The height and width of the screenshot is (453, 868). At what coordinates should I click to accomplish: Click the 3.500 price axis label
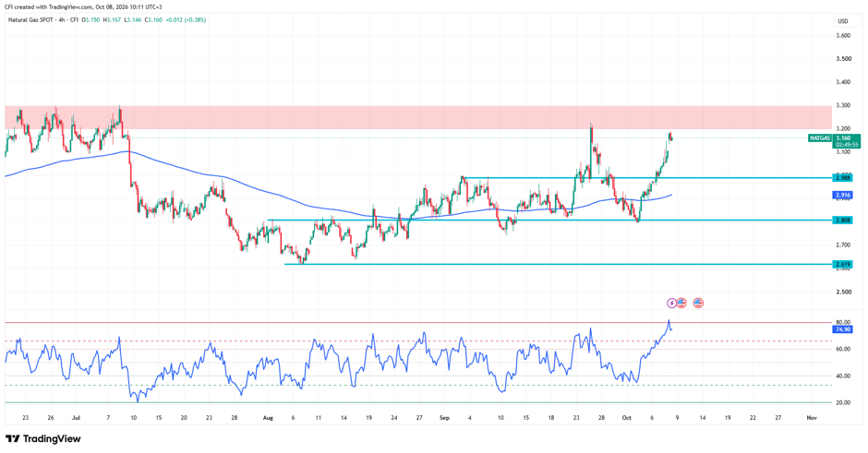click(843, 59)
